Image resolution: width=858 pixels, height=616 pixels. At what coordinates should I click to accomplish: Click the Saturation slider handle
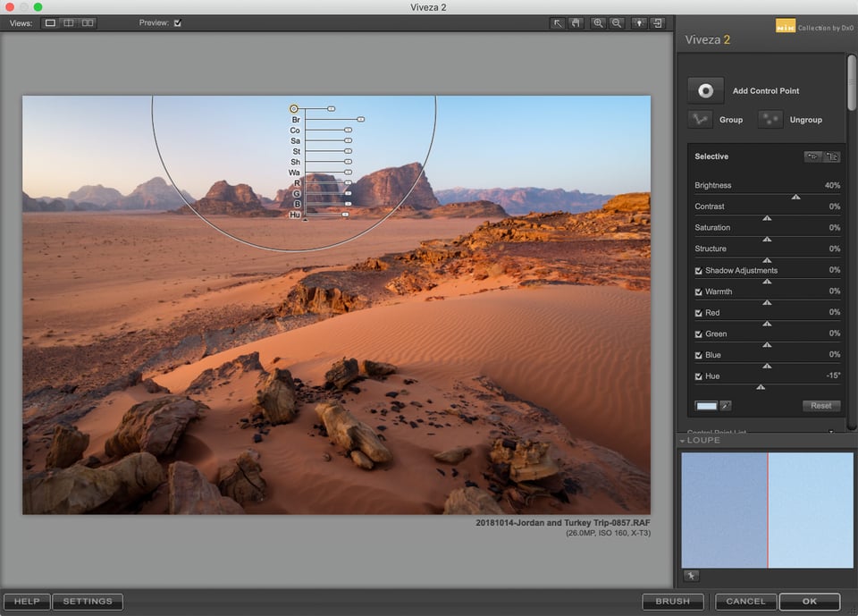coord(767,240)
